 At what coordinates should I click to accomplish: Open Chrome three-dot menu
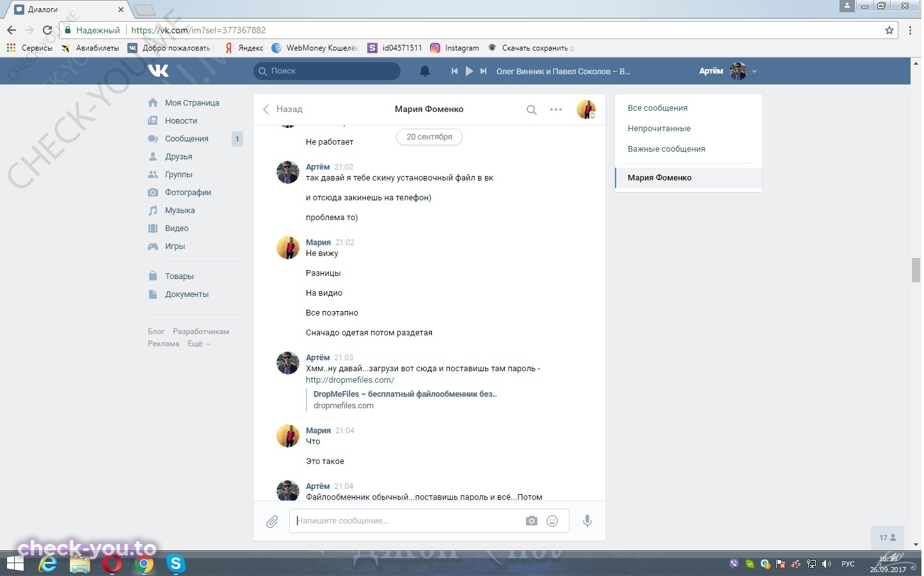(910, 30)
